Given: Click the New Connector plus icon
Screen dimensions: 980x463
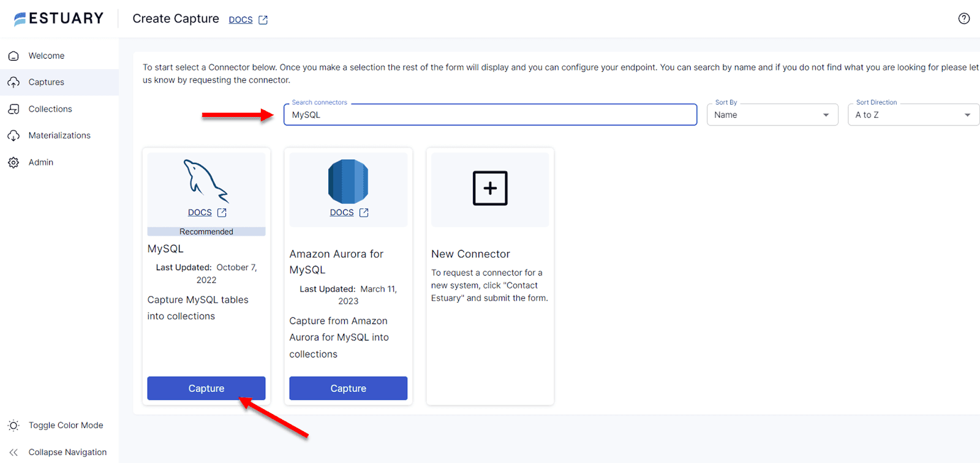Looking at the screenshot, I should pyautogui.click(x=490, y=188).
